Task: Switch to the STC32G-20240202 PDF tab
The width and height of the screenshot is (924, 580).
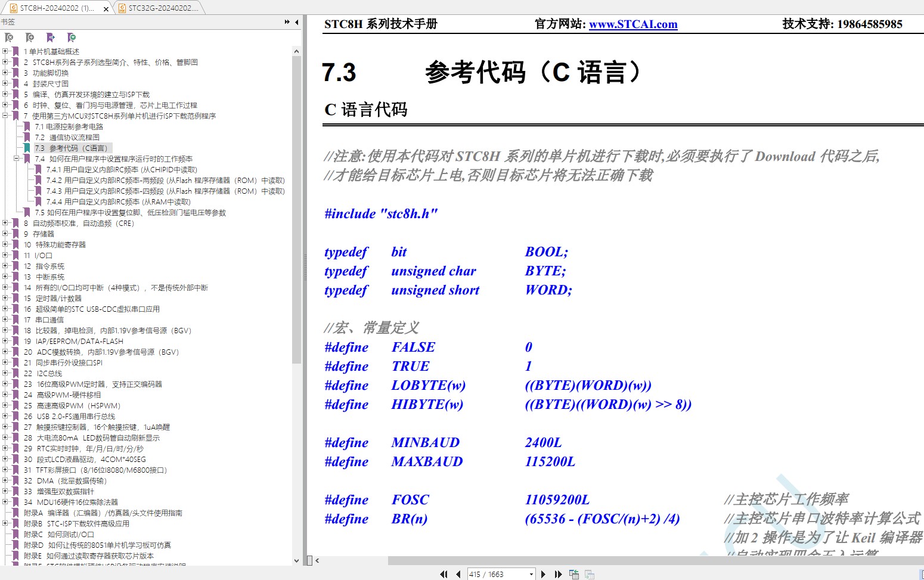Action: (158, 8)
